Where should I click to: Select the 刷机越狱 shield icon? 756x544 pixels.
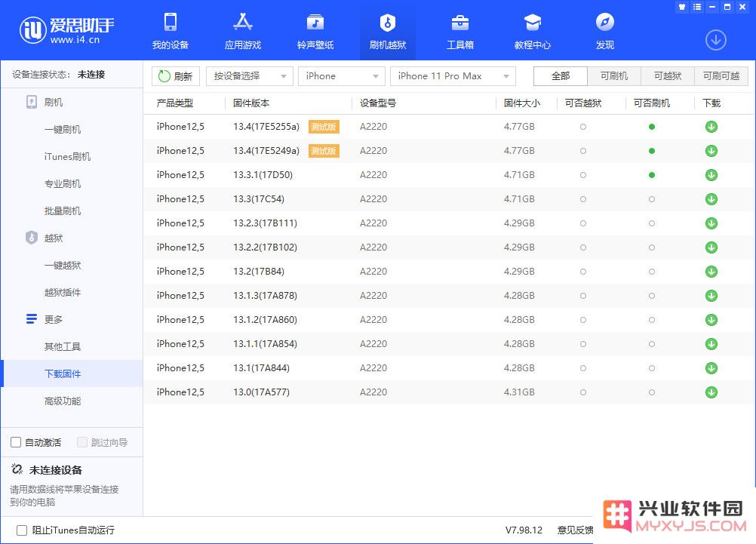pos(388,22)
